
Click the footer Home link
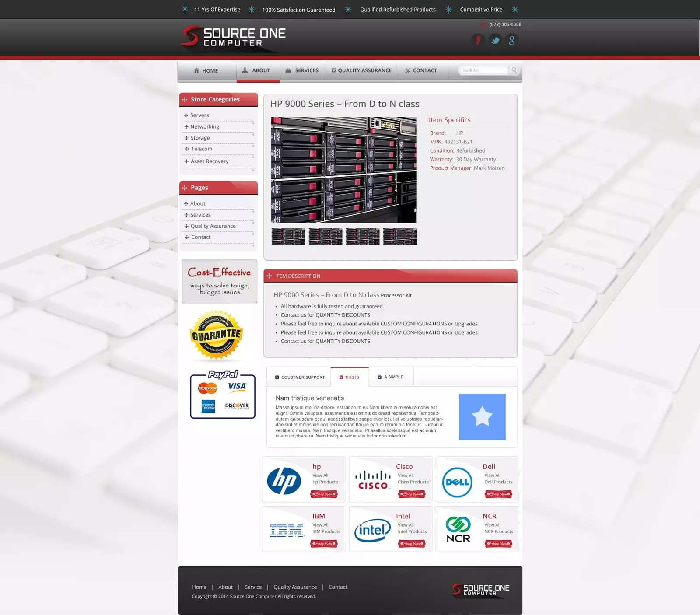(199, 587)
